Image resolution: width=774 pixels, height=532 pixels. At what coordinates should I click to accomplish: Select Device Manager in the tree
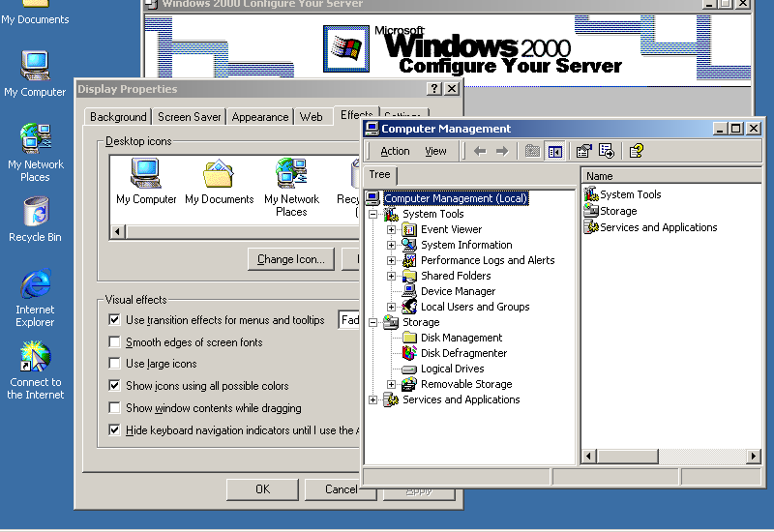pos(458,291)
